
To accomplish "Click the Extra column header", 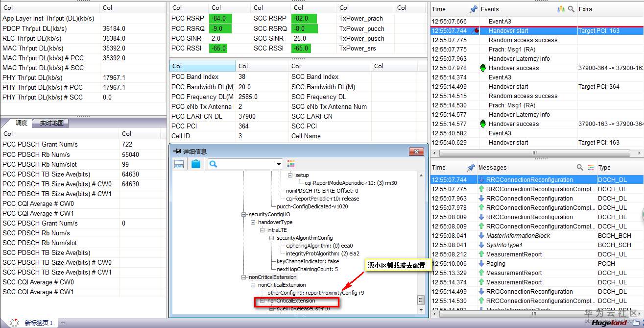I will tap(585, 9).
